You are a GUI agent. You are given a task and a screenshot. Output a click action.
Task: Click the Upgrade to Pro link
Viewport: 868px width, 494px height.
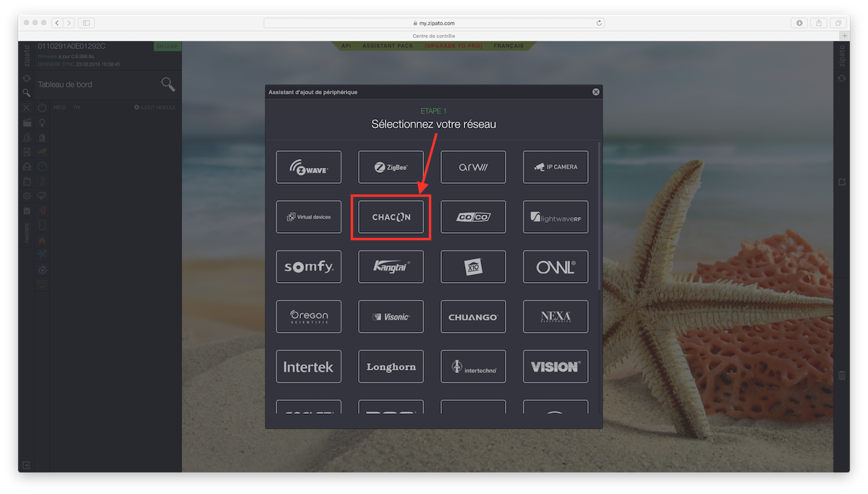[x=455, y=46]
